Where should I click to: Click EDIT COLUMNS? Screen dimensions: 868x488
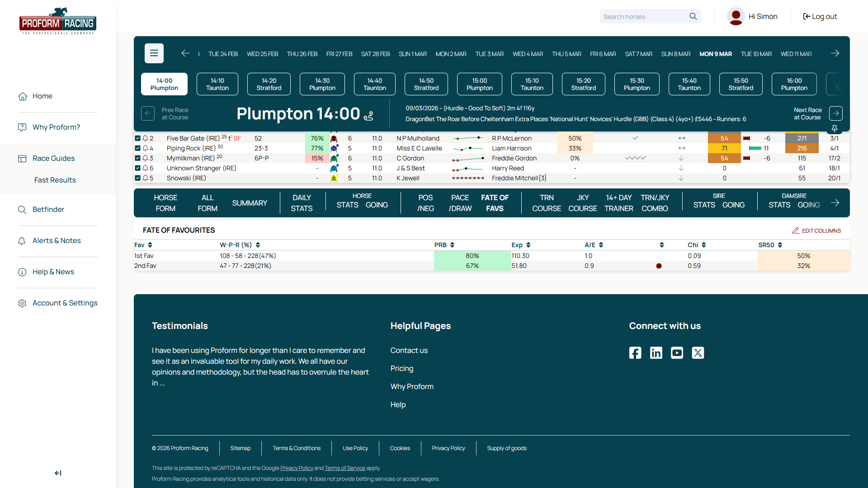point(816,230)
